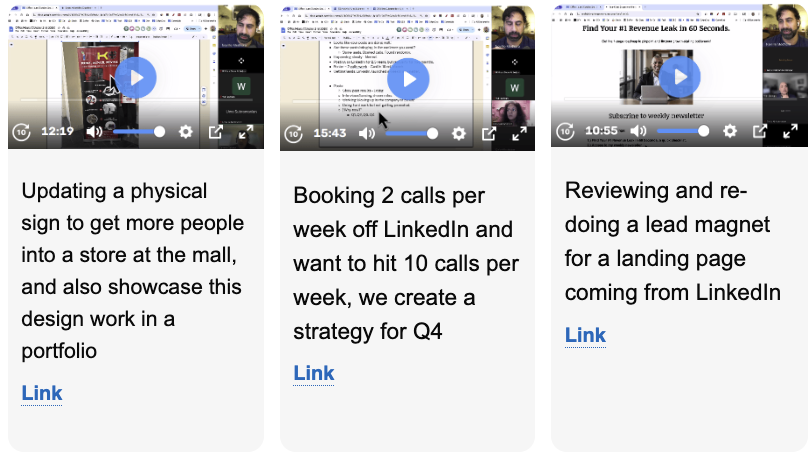
Task: Open first video in new window
Action: 216,131
